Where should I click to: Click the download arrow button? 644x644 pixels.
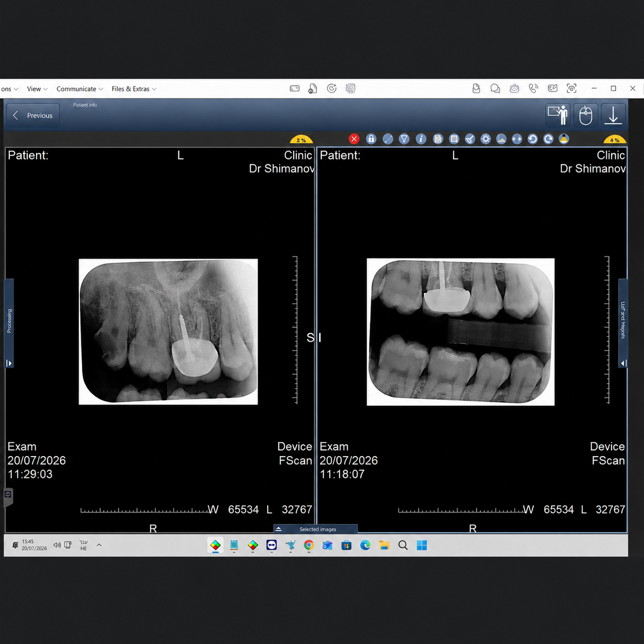(613, 115)
